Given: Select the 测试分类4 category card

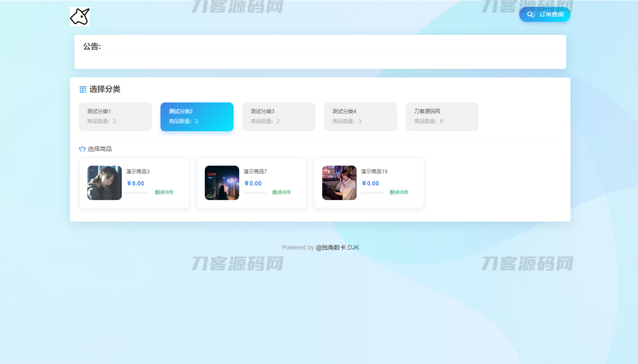Looking at the screenshot, I should coord(361,117).
